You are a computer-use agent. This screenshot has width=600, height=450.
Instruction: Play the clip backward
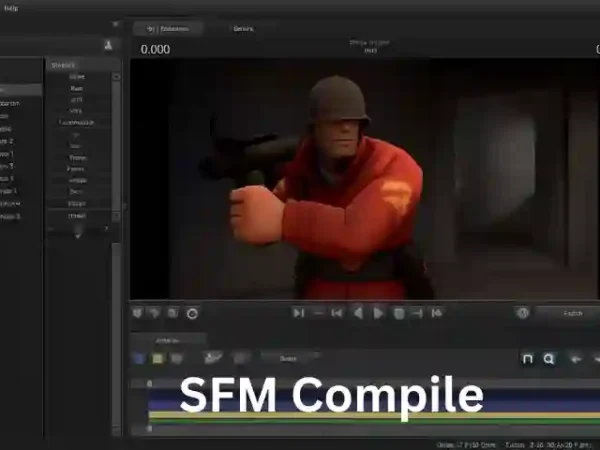(358, 313)
